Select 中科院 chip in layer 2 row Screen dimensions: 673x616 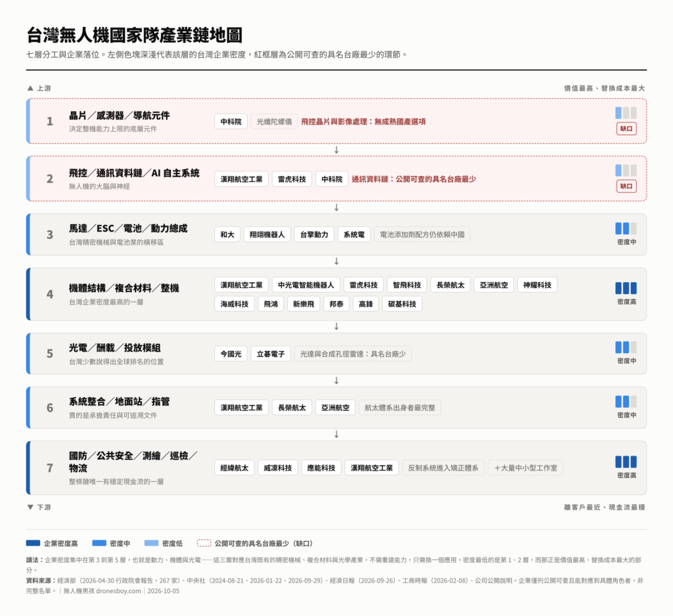pos(332,179)
